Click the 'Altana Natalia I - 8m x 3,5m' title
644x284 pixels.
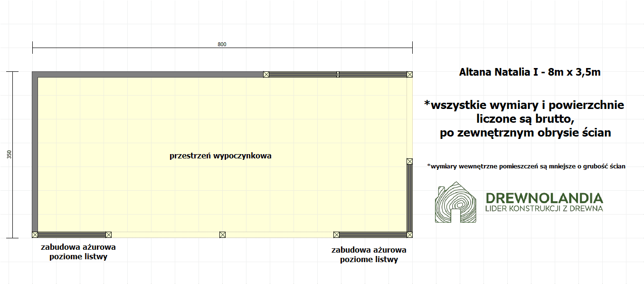(x=530, y=72)
